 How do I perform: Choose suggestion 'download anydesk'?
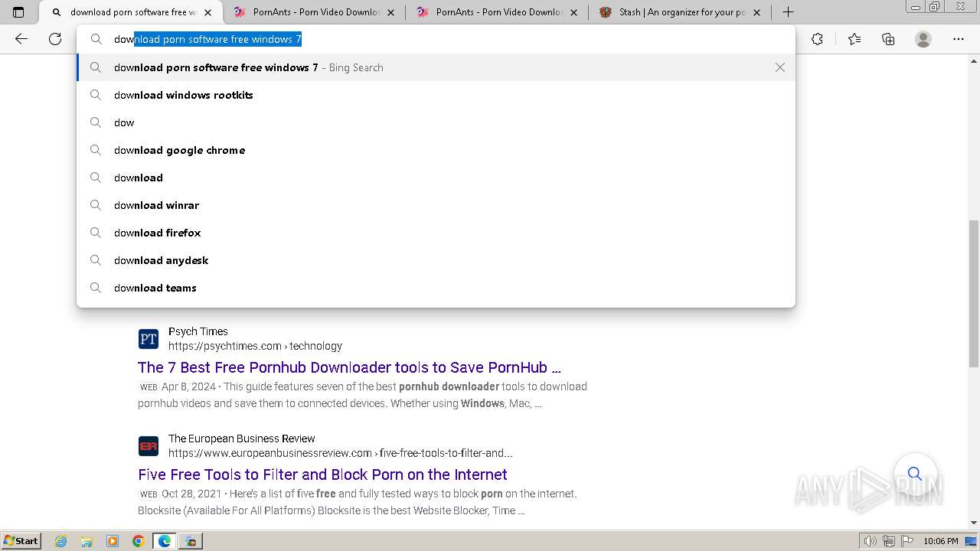pyautogui.click(x=436, y=260)
